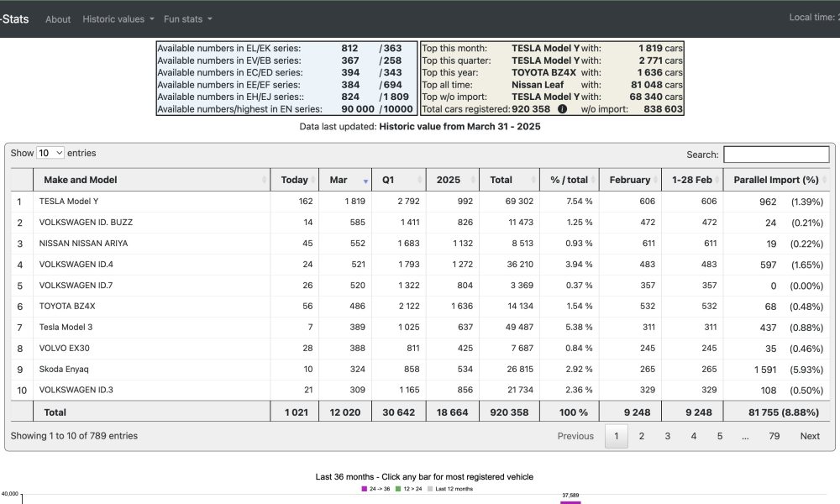The height and width of the screenshot is (504, 840).
Task: Click the Previous pagination button
Action: point(575,436)
